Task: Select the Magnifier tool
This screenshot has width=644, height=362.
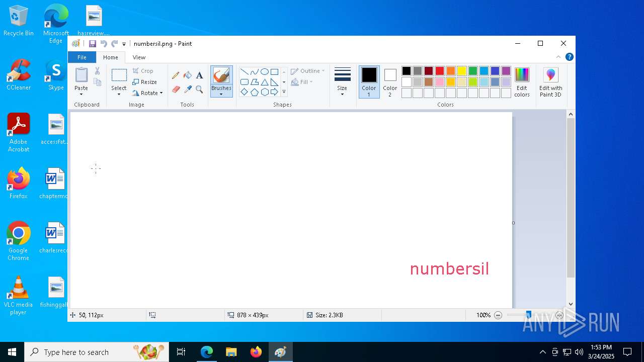Action: pos(199,89)
